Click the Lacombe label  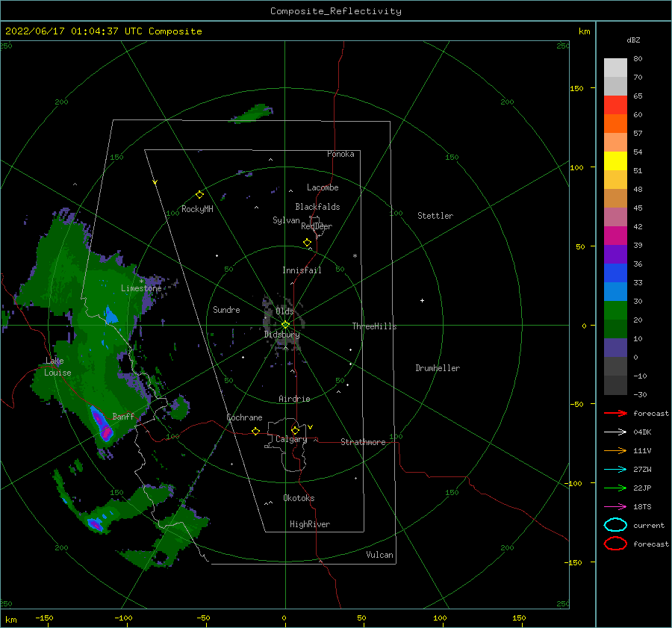[323, 187]
